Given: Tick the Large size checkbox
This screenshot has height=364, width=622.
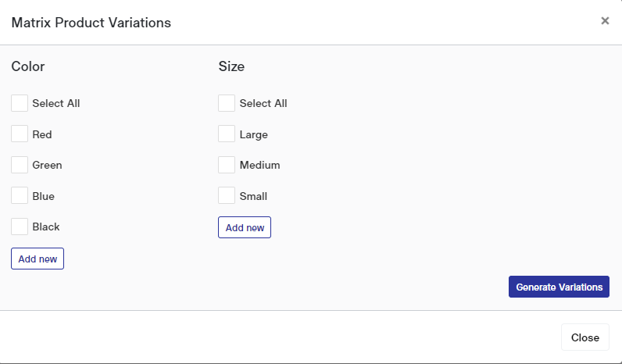Looking at the screenshot, I should point(227,134).
